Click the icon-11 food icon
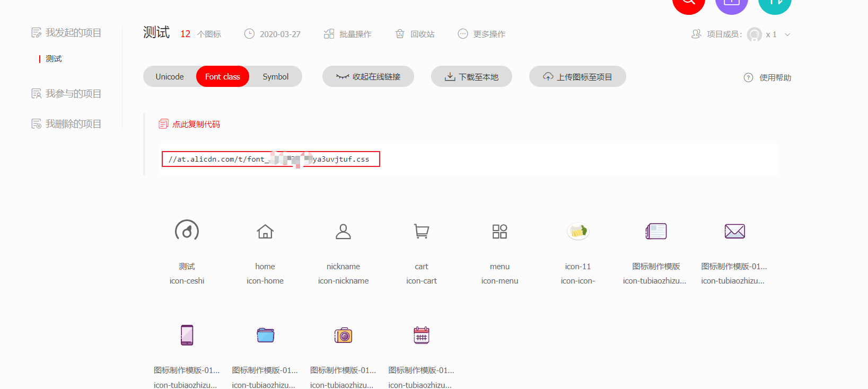The height and width of the screenshot is (389, 868). (578, 231)
